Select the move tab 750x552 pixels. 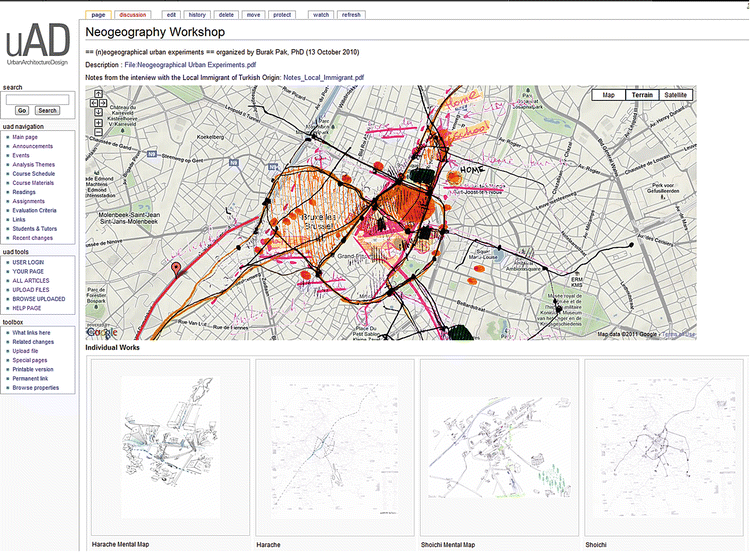pyautogui.click(x=254, y=15)
